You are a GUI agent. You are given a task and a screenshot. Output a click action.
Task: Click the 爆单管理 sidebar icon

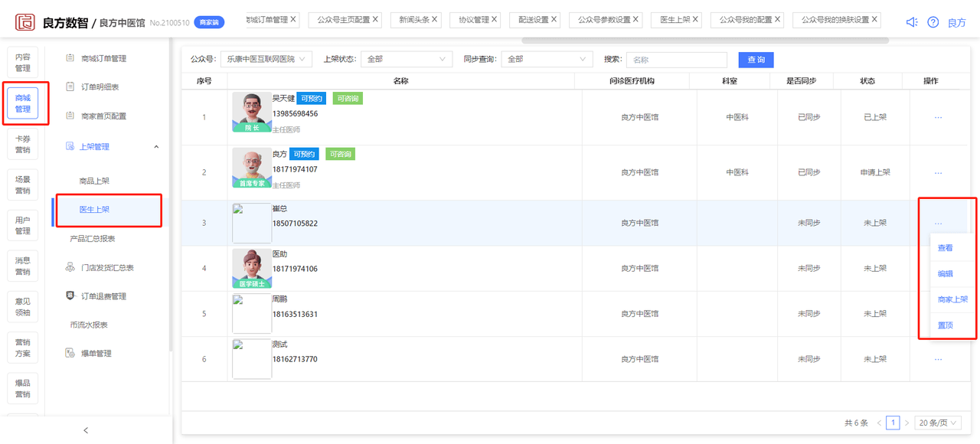pyautogui.click(x=70, y=354)
